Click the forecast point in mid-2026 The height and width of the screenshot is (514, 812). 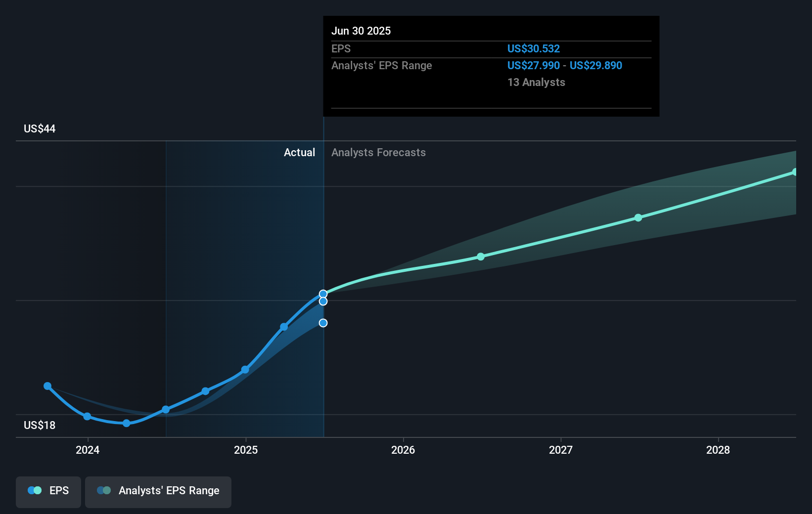(481, 257)
